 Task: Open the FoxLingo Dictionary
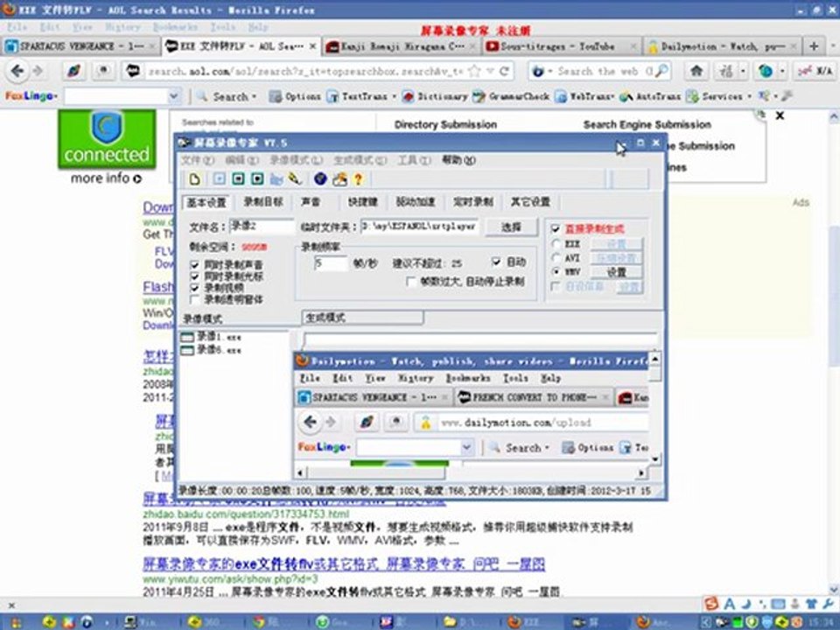point(435,96)
